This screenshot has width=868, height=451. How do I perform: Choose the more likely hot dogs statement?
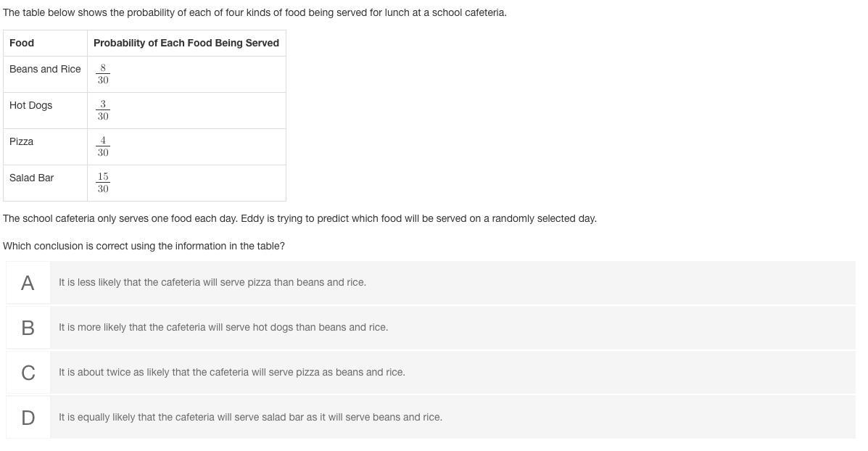[x=223, y=327]
